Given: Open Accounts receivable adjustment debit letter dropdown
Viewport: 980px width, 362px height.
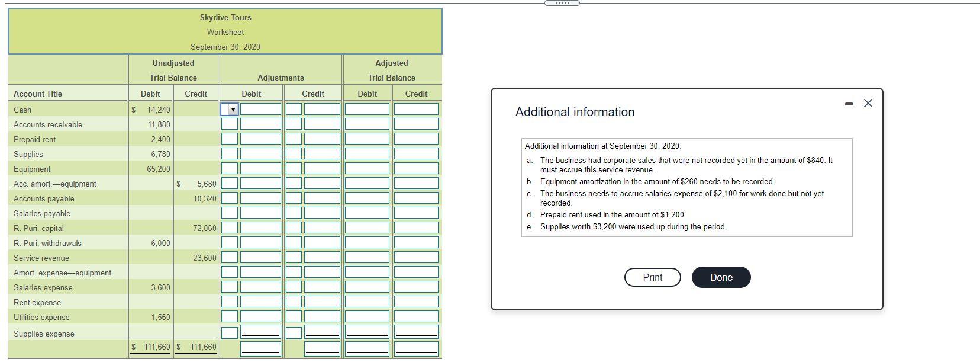Looking at the screenshot, I should pyautogui.click(x=230, y=124).
